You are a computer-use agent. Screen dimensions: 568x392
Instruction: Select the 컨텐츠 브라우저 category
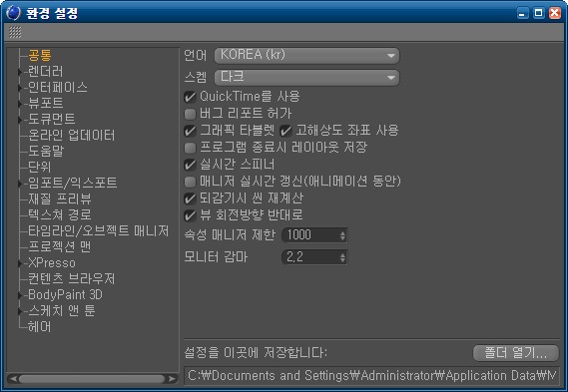pyautogui.click(x=71, y=278)
